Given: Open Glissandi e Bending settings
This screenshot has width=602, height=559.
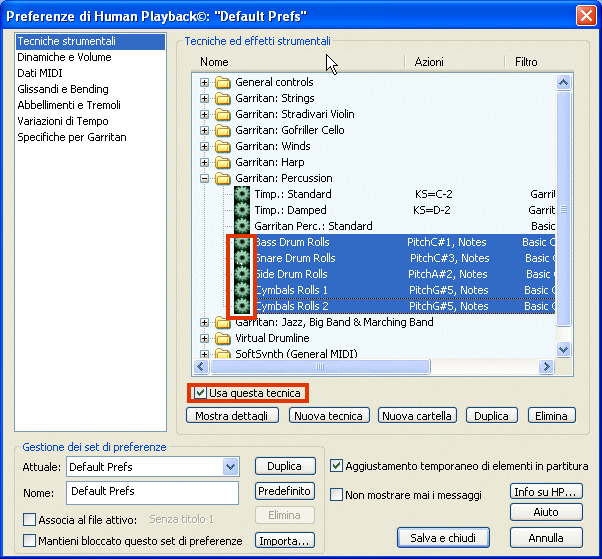Looking at the screenshot, I should (x=62, y=89).
